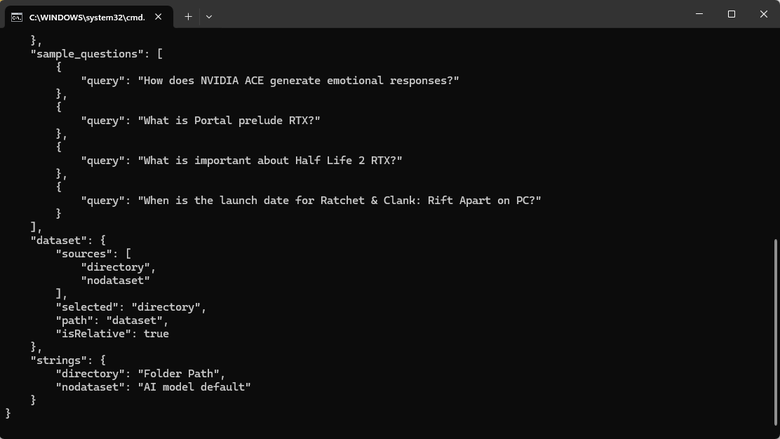Open a new terminal tab
The image size is (780, 439).
(x=188, y=17)
